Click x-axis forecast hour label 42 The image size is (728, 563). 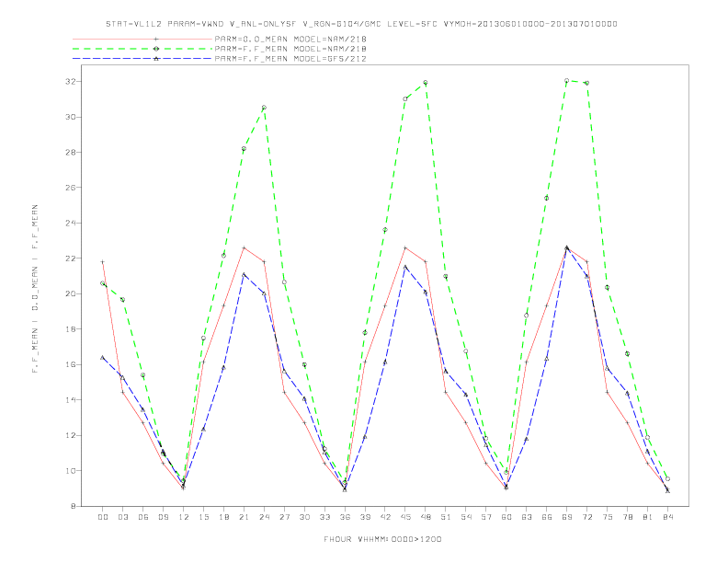pos(385,517)
